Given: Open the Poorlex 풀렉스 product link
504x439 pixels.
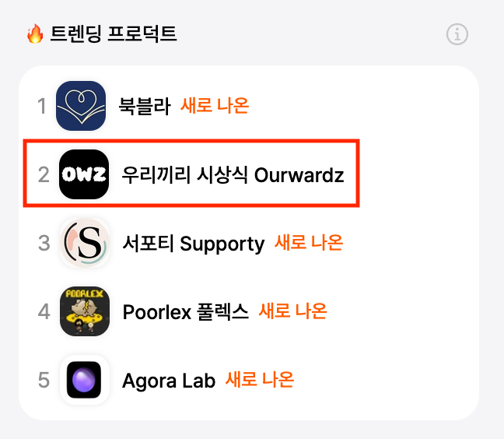Looking at the screenshot, I should pos(186,311).
